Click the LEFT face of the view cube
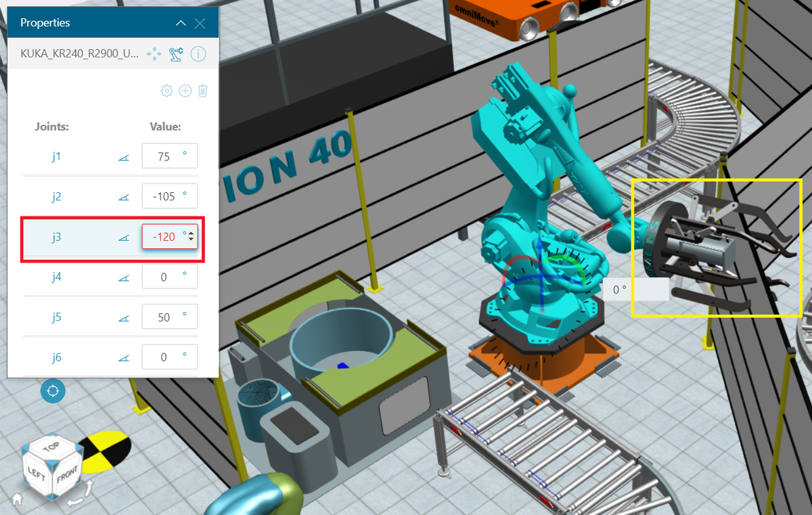Screen dimensions: 812x515 pyautogui.click(x=35, y=474)
